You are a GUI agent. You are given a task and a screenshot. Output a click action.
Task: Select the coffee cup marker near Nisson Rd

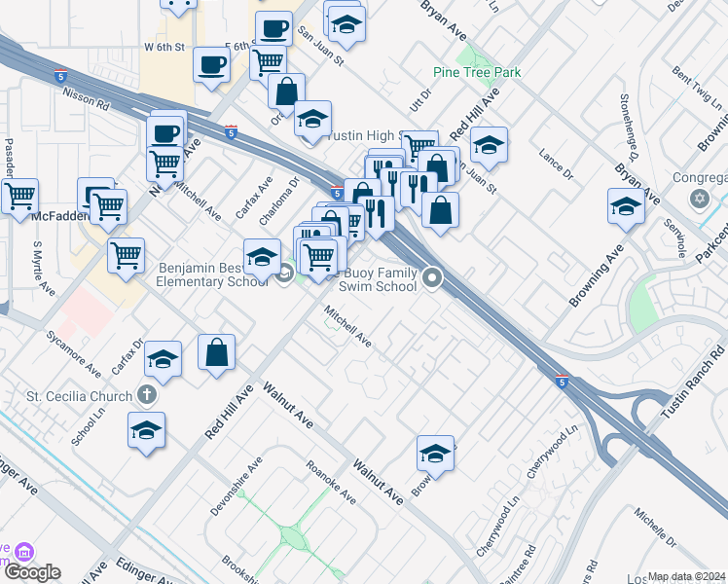point(164,134)
